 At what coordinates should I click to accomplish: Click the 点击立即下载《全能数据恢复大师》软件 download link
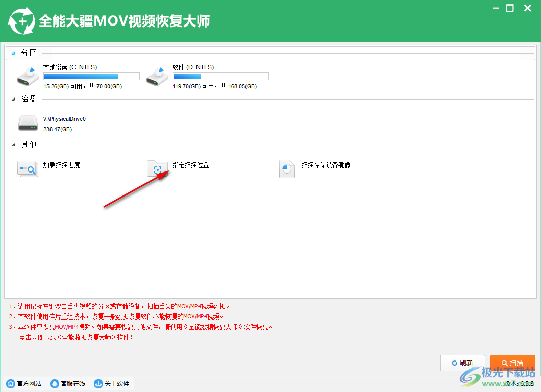[x=77, y=337]
